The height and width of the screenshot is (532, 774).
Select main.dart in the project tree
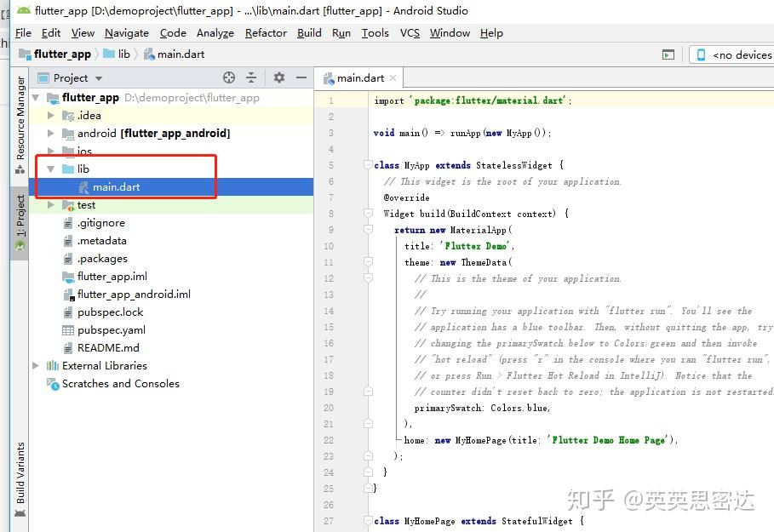(171, 187)
